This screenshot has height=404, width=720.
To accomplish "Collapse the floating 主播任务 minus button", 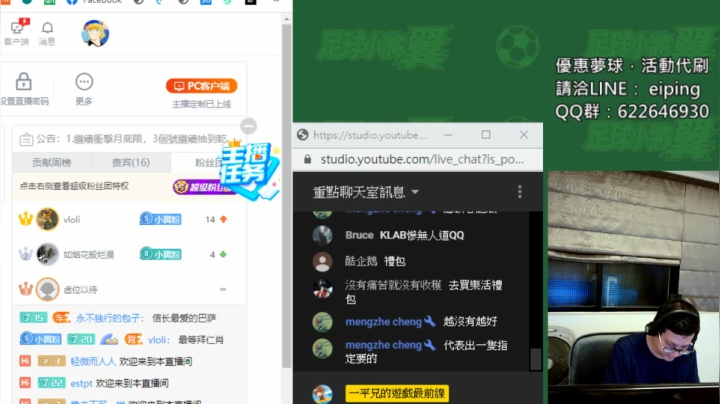I will pos(248,126).
